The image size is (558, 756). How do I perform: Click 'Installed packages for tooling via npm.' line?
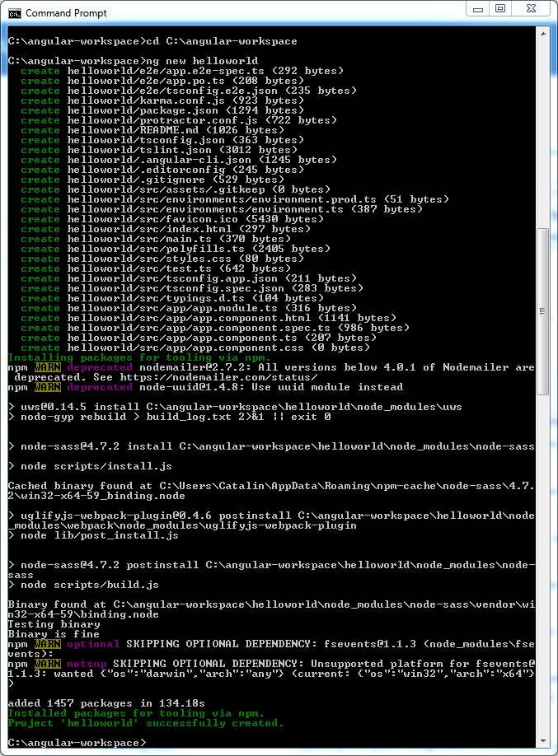pyautogui.click(x=136, y=713)
